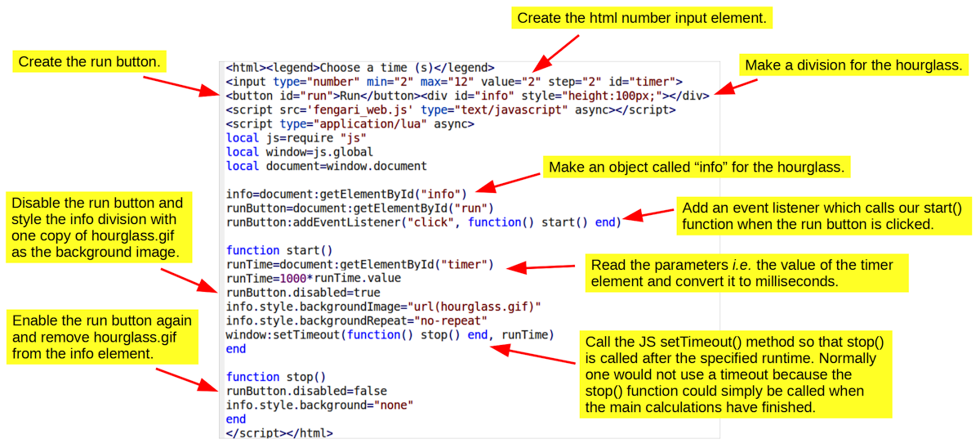
Task: Click the runTime=1000*runTime.value line
Action: pyautogui.click(x=314, y=278)
